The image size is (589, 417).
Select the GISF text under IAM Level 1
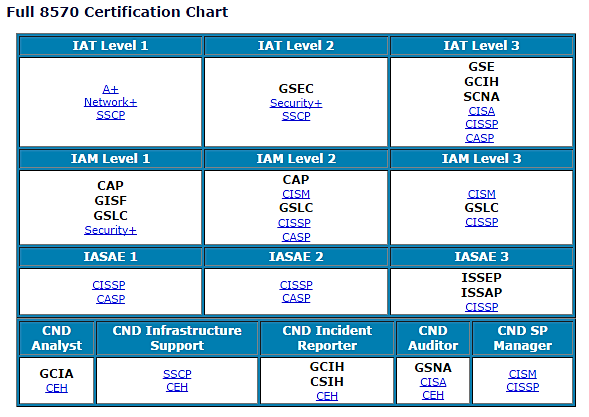110,201
